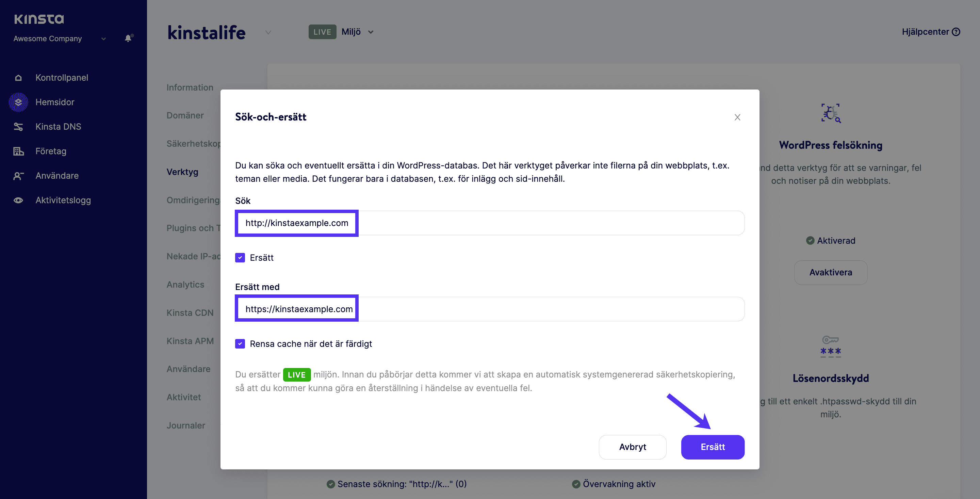Click the Kinsta DNS icon
The image size is (980, 499).
coord(18,127)
